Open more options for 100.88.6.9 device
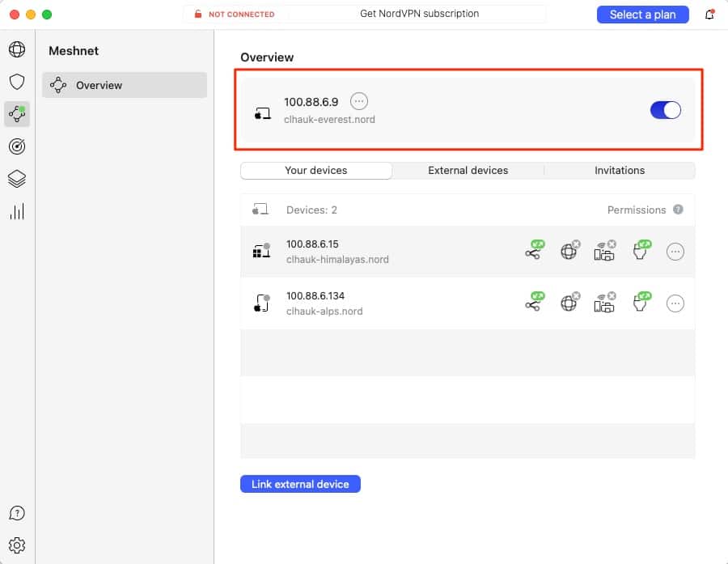The image size is (728, 564). [359, 101]
